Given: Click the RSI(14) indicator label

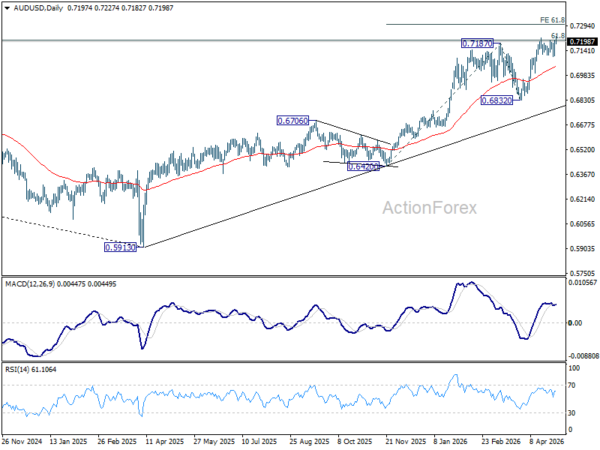Looking at the screenshot, I should [x=18, y=369].
